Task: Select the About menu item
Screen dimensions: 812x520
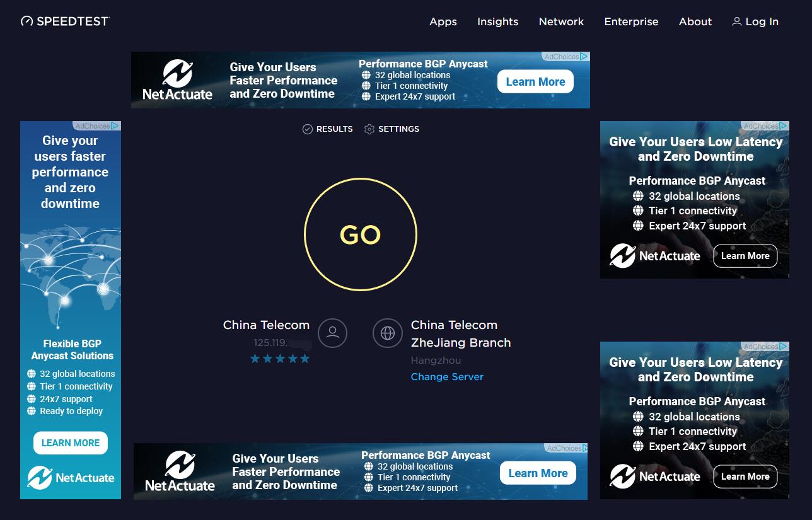Action: (x=695, y=21)
